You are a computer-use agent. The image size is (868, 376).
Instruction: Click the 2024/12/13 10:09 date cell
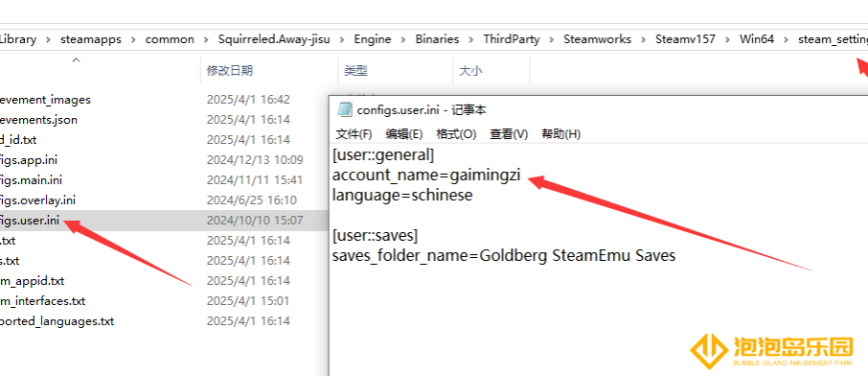coord(255,160)
